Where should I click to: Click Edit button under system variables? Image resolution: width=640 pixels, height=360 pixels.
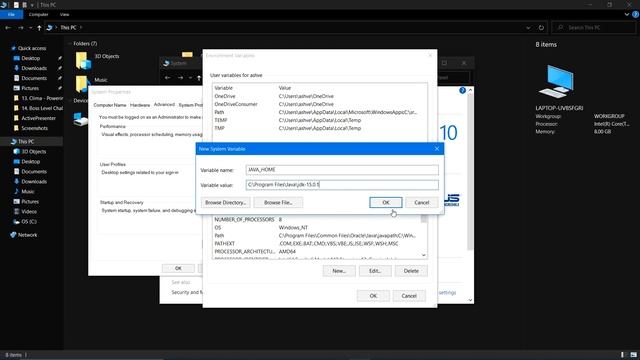pos(375,271)
